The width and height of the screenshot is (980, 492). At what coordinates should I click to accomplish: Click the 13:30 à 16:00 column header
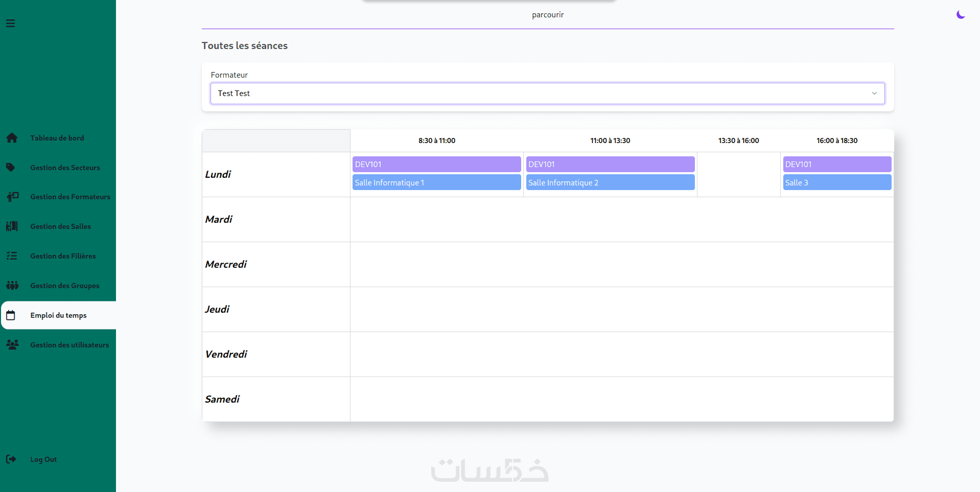738,140
